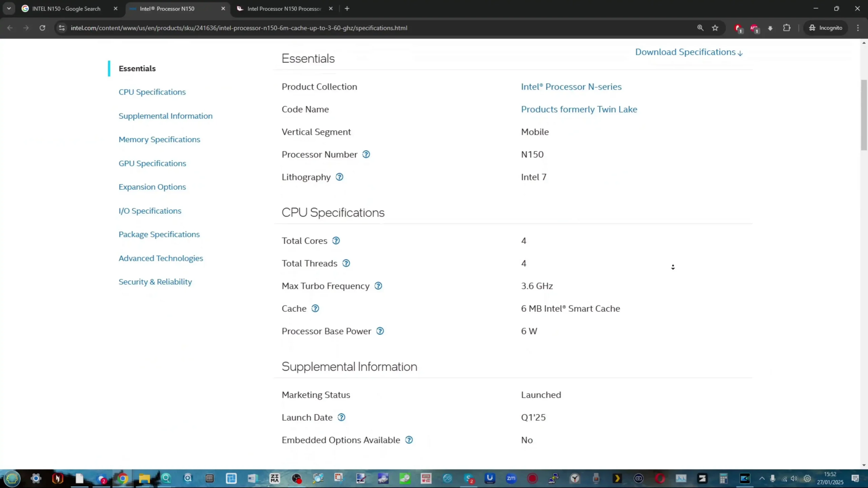The width and height of the screenshot is (868, 488).
Task: Click the site information icon in the address bar
Action: [x=62, y=28]
